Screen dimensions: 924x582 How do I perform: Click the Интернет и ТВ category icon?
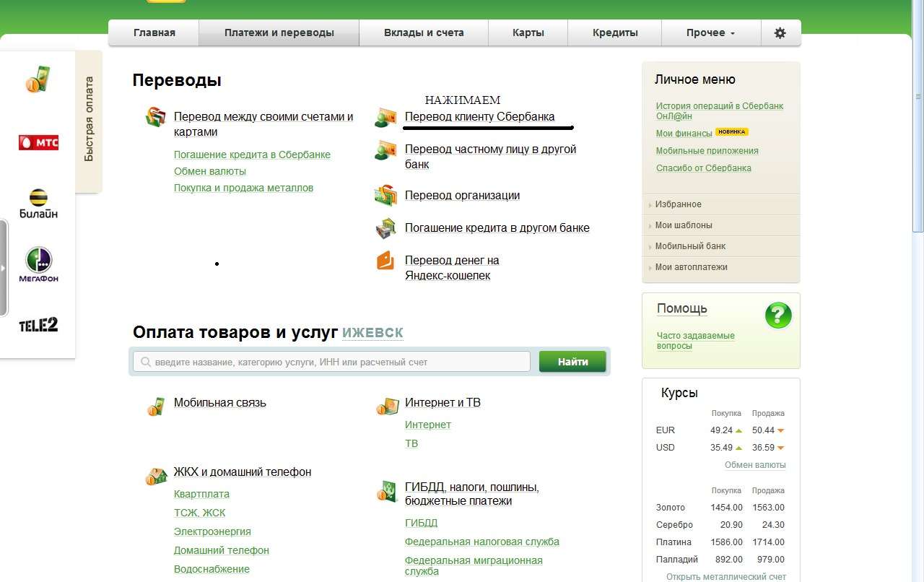(387, 406)
